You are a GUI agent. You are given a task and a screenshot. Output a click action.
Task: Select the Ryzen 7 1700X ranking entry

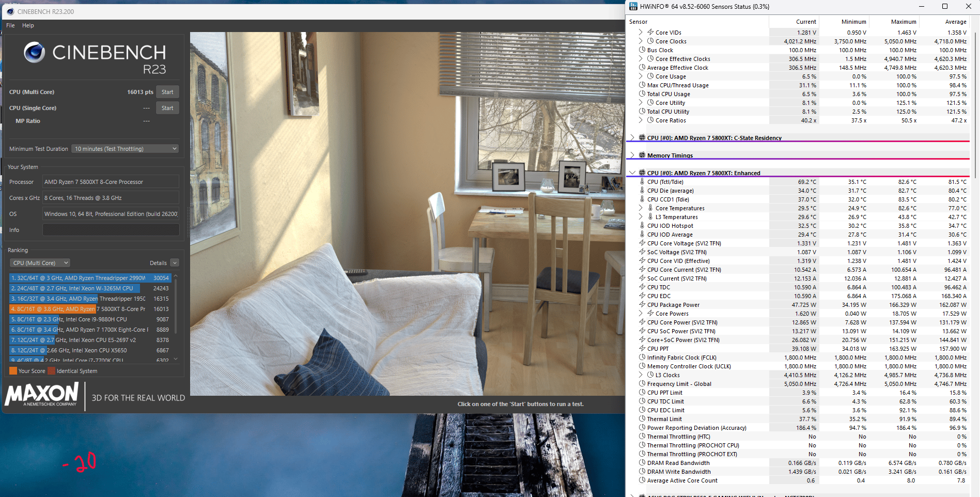point(90,330)
